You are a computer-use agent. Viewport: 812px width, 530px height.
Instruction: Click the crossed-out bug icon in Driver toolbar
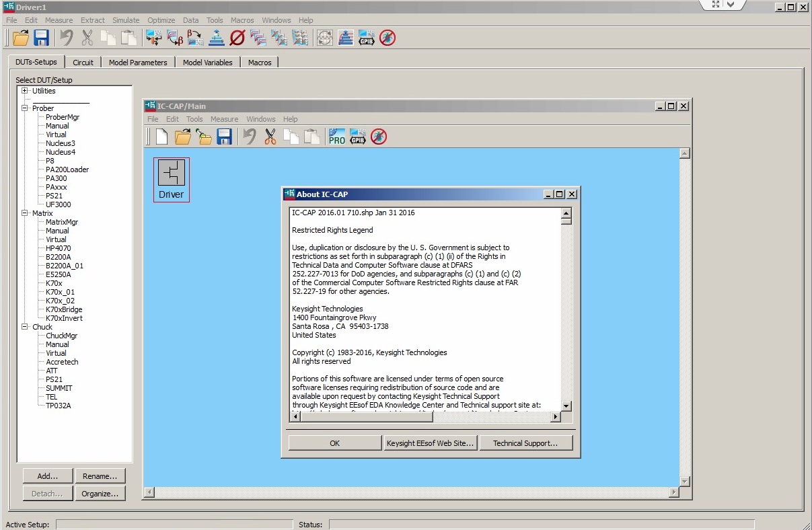[387, 38]
